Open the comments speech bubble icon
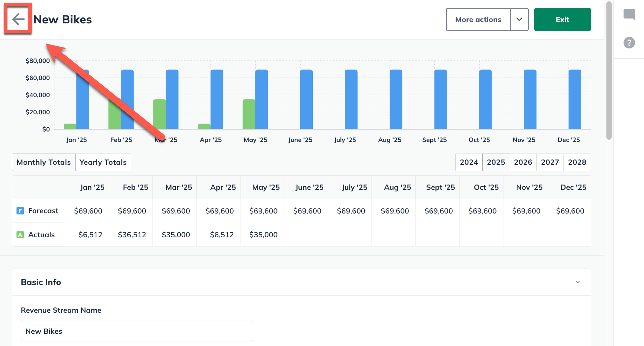Viewport: 644px width, 346px height. pos(629,15)
